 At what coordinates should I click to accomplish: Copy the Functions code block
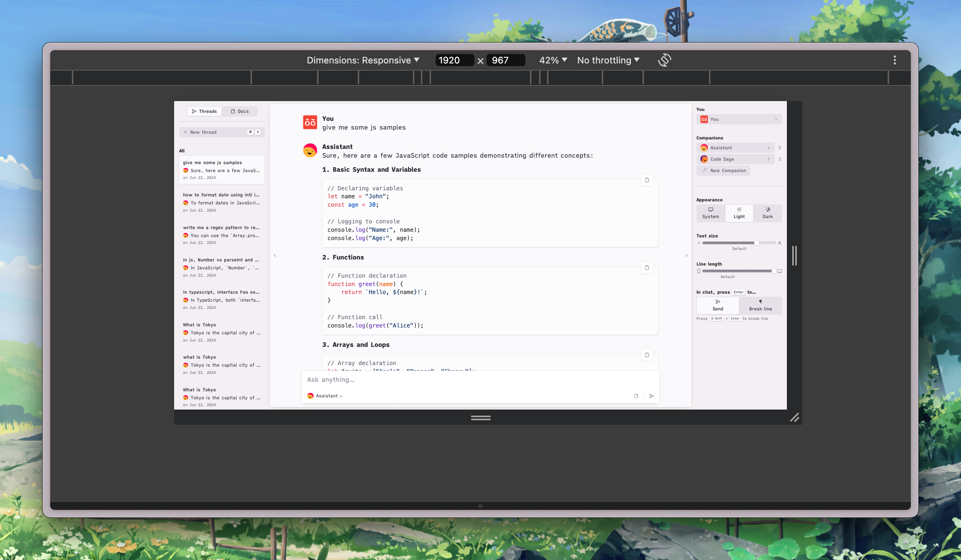[x=647, y=267]
